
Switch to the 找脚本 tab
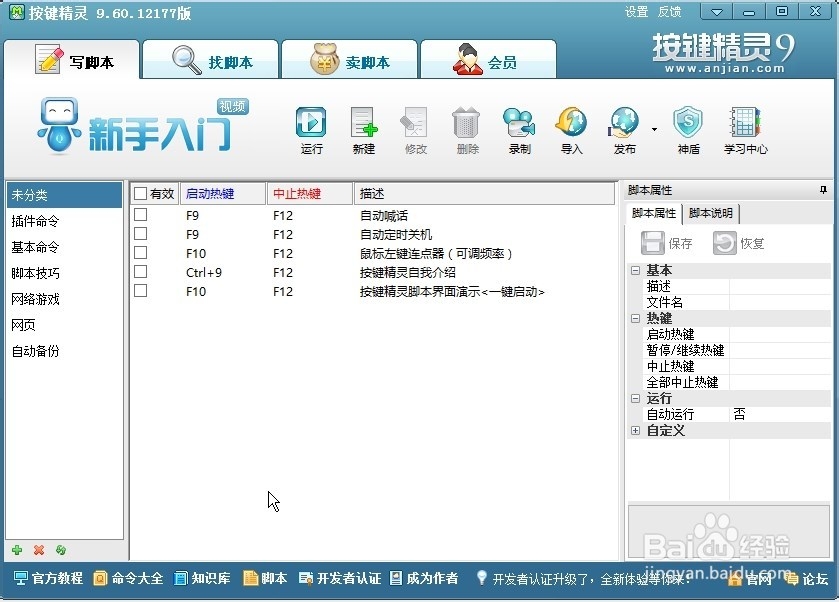coord(210,60)
